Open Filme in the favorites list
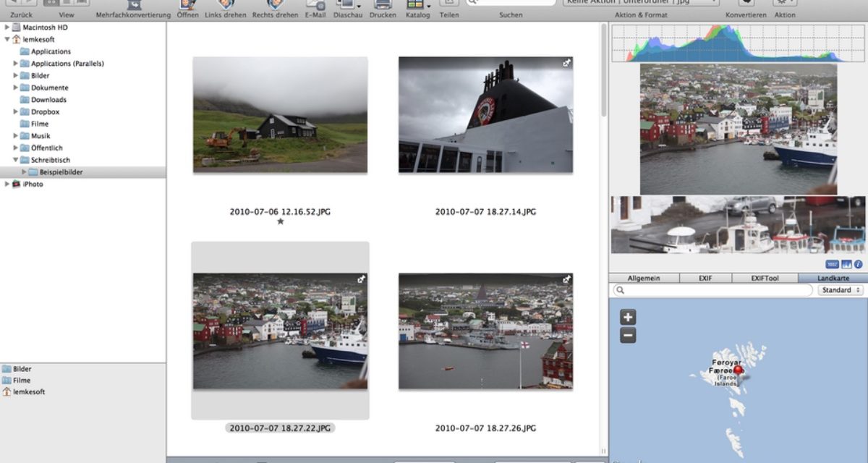Screen dimensions: 868x463 point(21,381)
